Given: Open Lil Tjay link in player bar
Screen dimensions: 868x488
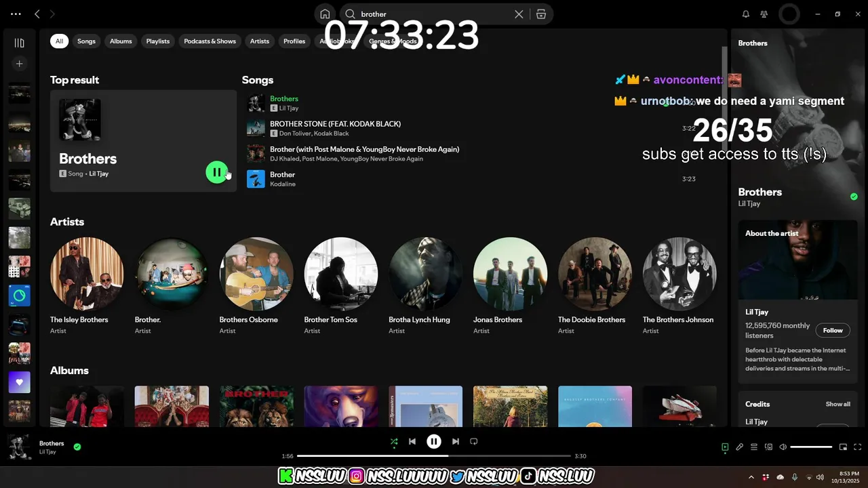Looking at the screenshot, I should pos(47,452).
